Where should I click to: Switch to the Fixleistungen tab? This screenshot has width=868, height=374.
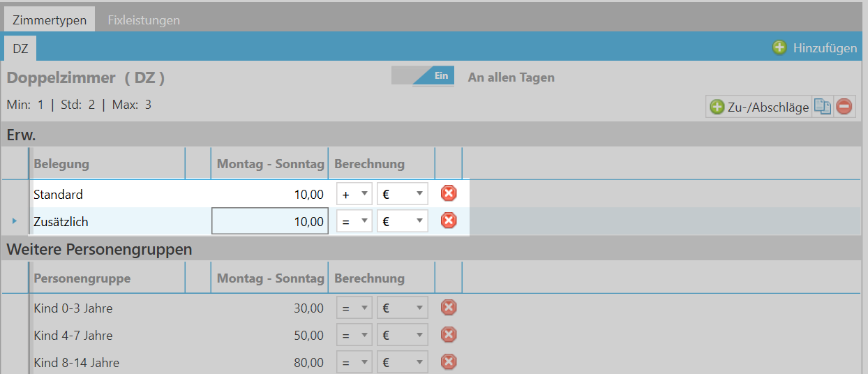[144, 20]
